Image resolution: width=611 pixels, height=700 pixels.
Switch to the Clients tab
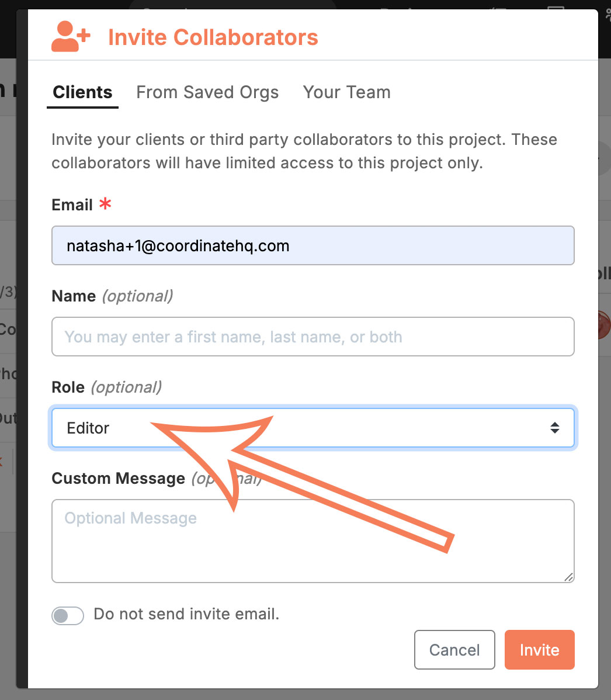(82, 92)
